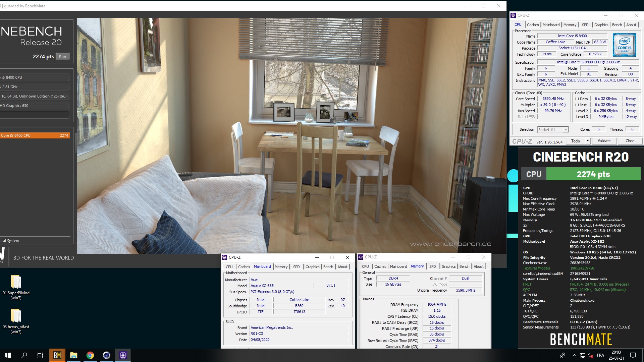Select the Core i5-8400 CPU ranking bar
Screen dimensions: 644x362
35,135
